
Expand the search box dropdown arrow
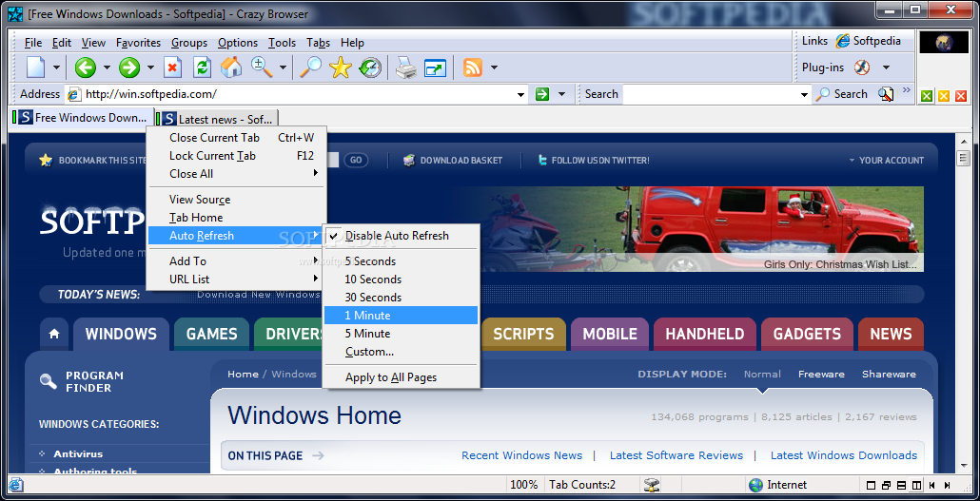click(804, 94)
